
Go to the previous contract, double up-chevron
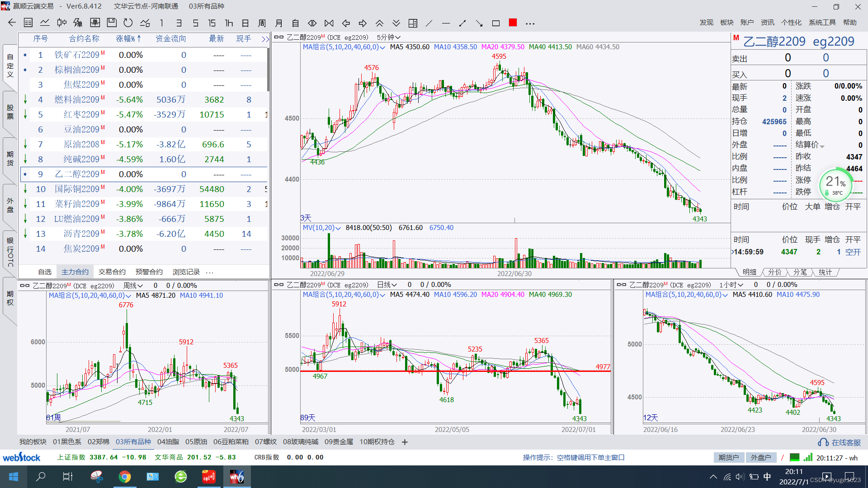click(x=380, y=23)
